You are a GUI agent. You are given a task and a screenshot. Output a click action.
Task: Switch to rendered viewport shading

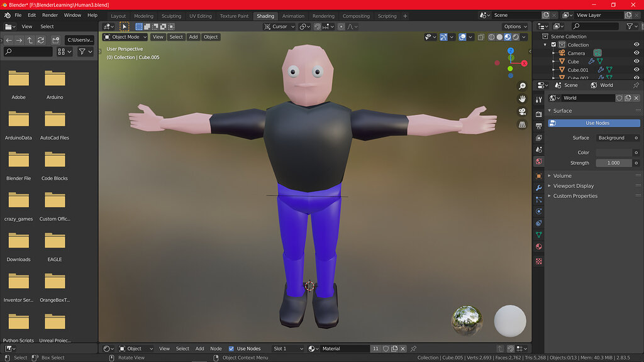pyautogui.click(x=516, y=37)
